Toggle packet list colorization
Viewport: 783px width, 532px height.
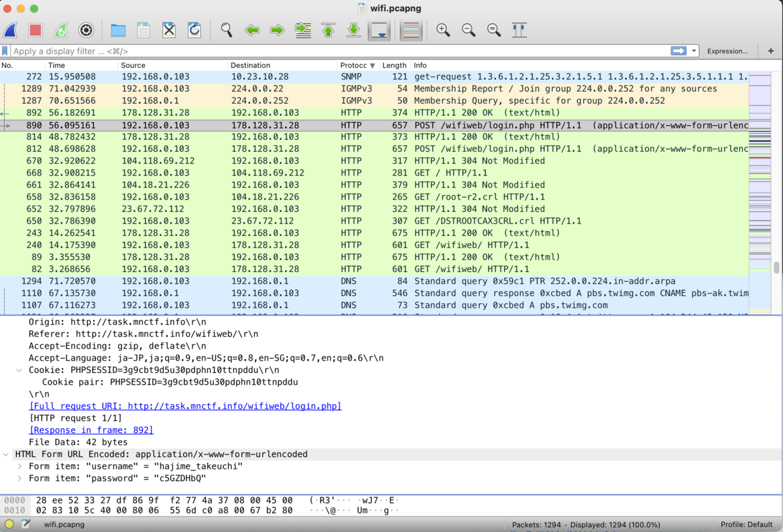(410, 30)
